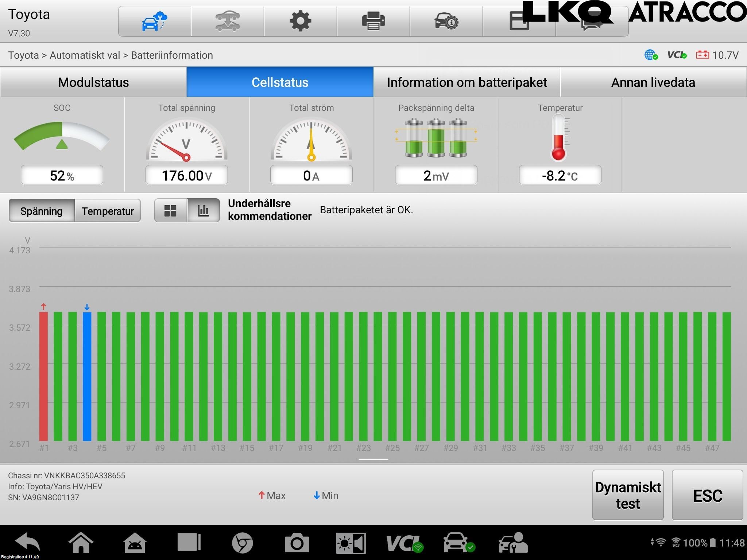The width and height of the screenshot is (747, 560).
Task: Switch to grid view layout
Action: pyautogui.click(x=170, y=211)
